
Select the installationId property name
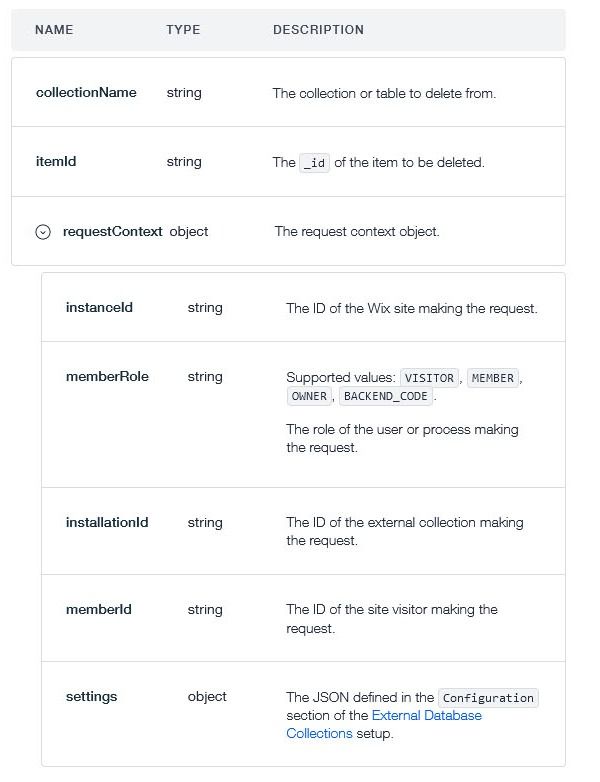pos(107,523)
